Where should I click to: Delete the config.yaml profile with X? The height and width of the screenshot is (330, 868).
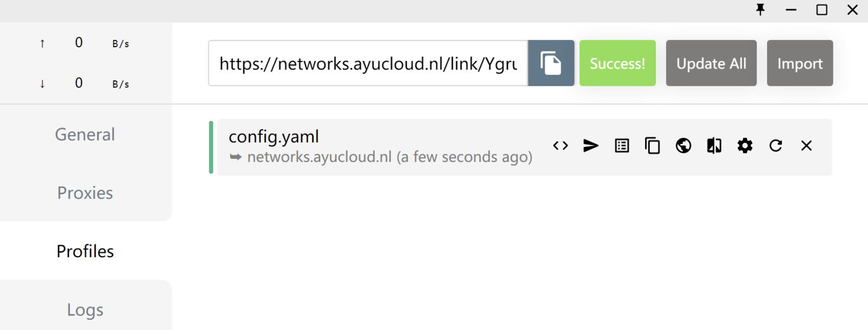tap(807, 145)
